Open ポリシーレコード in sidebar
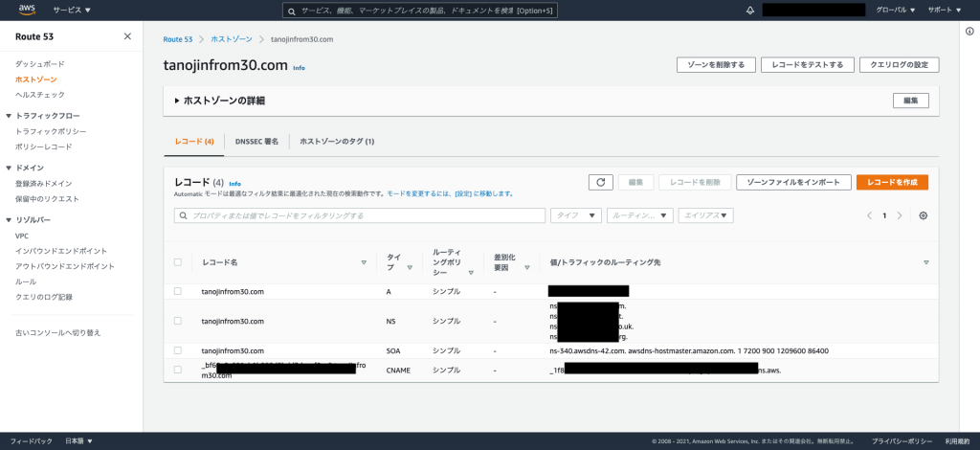Viewport: 980px width, 450px height. pyautogui.click(x=44, y=146)
